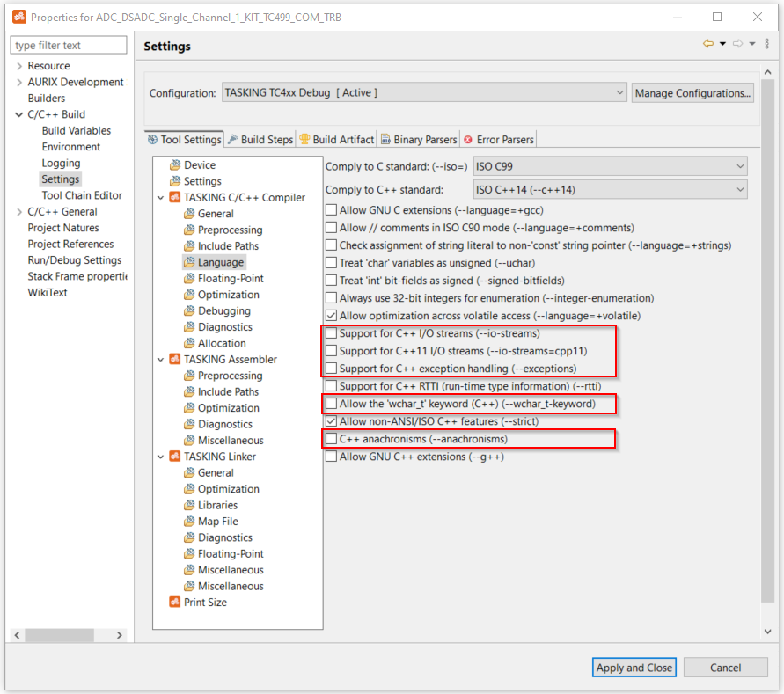Screen dimensions: 784x694
Task: Collapse the TASKING Linker node
Action: point(160,457)
